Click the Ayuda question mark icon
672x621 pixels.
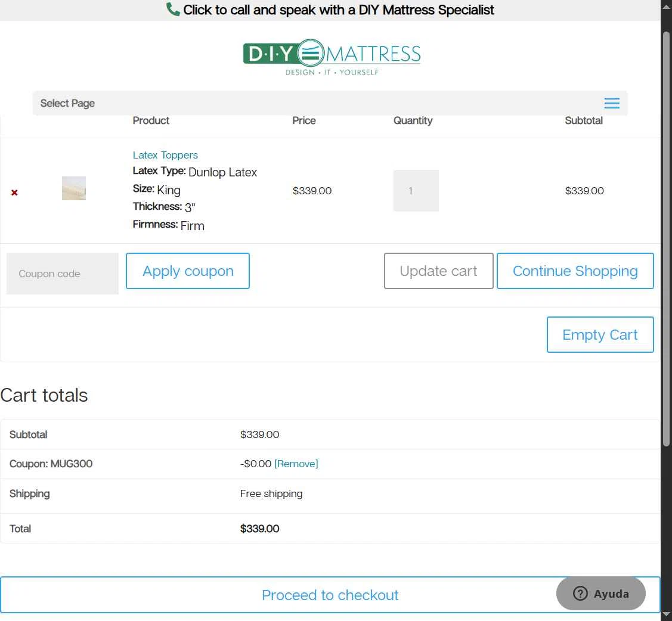click(580, 594)
